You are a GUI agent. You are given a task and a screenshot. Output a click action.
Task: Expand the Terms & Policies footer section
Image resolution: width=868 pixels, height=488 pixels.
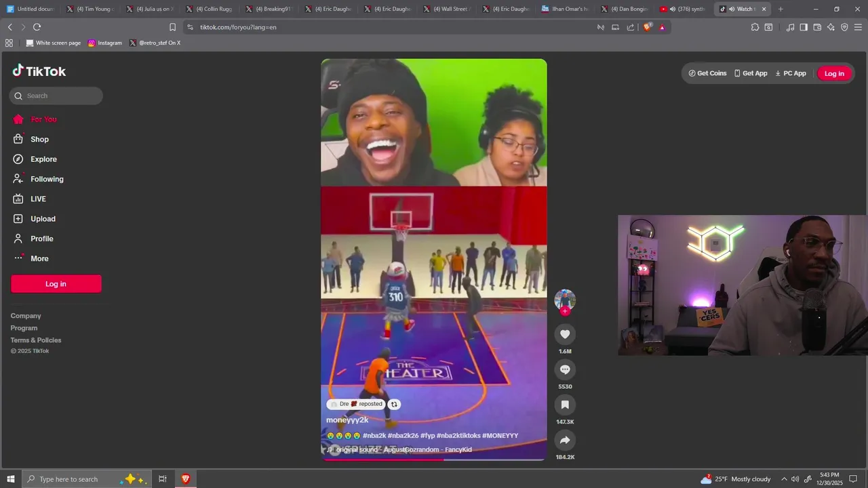point(36,340)
